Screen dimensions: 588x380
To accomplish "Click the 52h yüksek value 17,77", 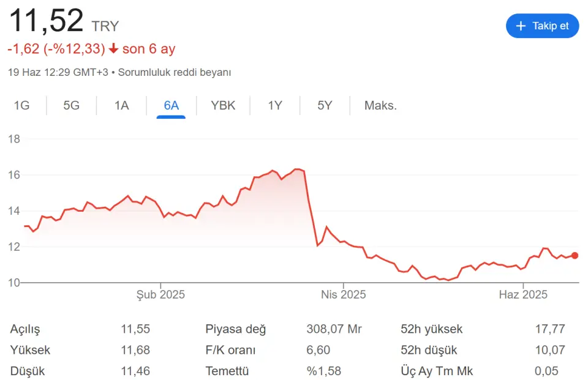I will (550, 329).
